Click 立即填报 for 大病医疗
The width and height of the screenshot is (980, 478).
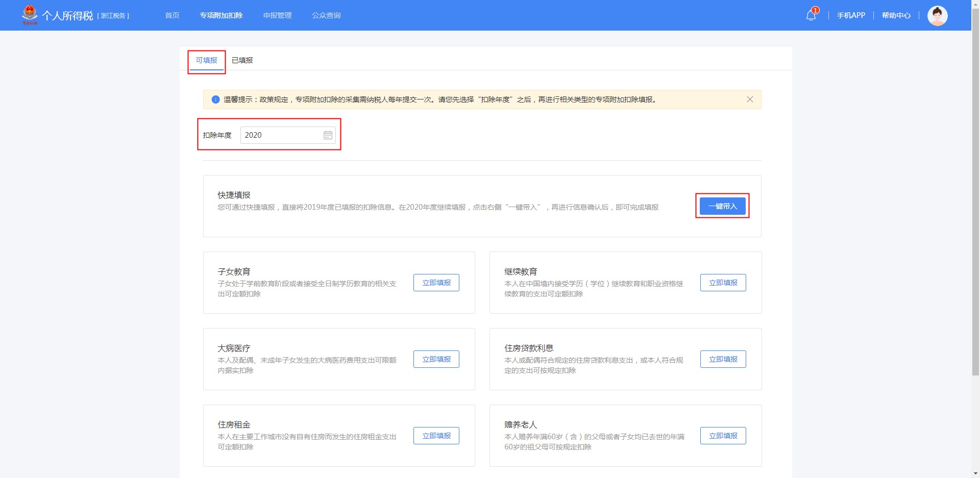tap(436, 359)
